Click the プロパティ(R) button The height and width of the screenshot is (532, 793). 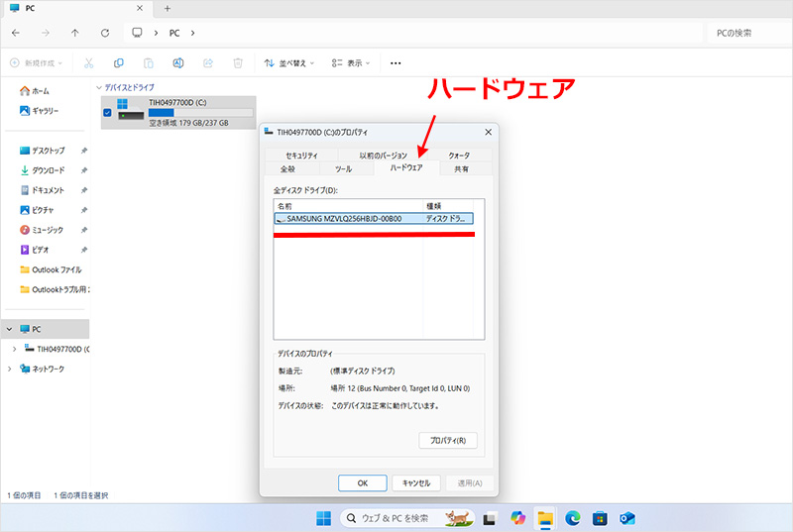[448, 440]
